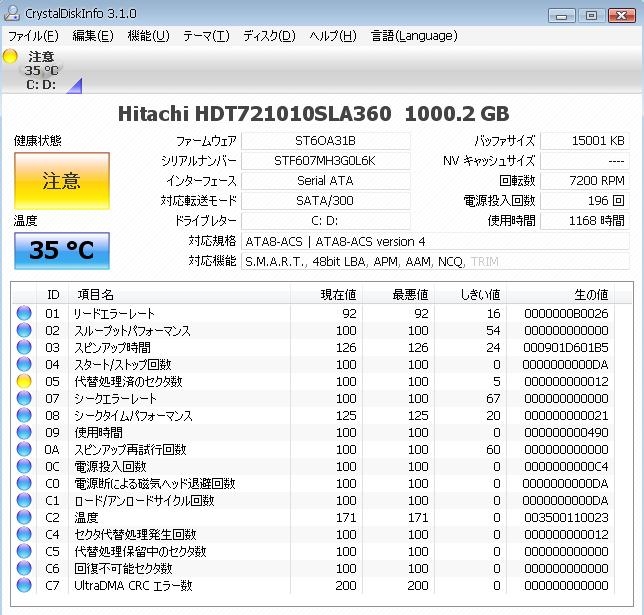This screenshot has width=644, height=615.
Task: Click the buffer size field 15001 KB
Action: pyautogui.click(x=585, y=141)
